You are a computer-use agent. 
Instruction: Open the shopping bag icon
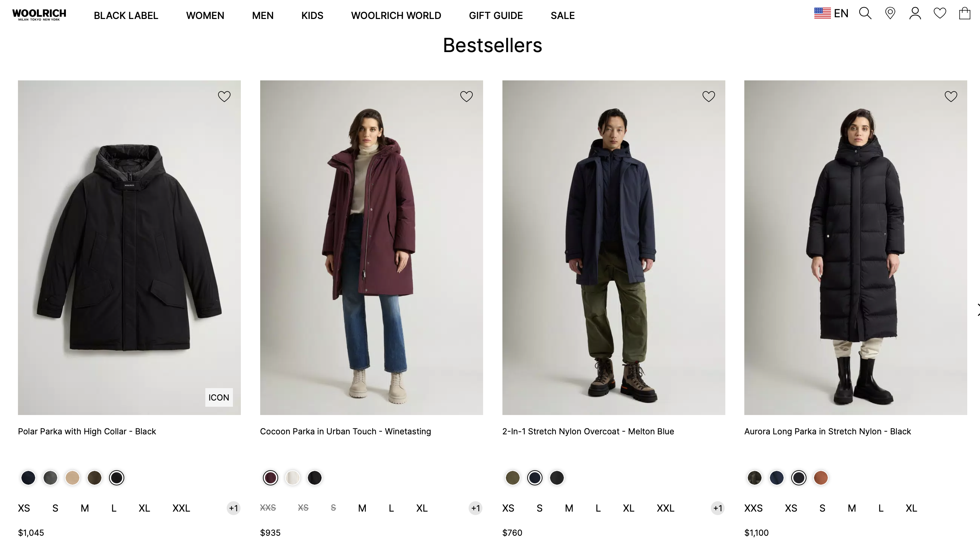point(964,13)
